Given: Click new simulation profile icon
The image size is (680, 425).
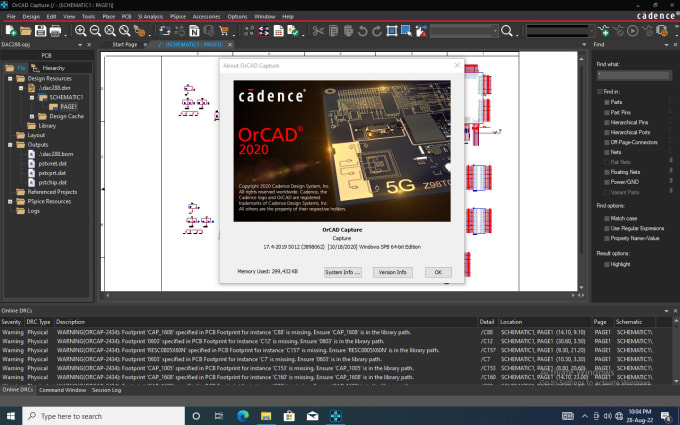Looking at the screenshot, I should point(603,31).
